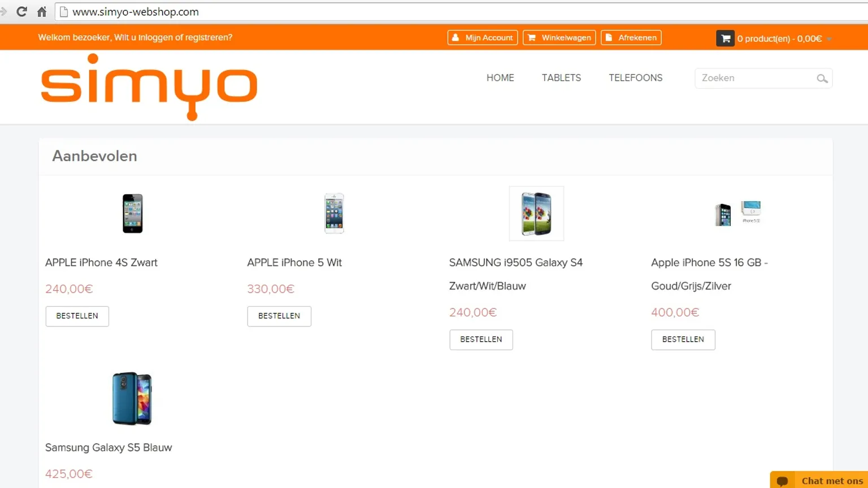The width and height of the screenshot is (868, 488).
Task: Click the 425,00€ price
Action: [x=69, y=474]
